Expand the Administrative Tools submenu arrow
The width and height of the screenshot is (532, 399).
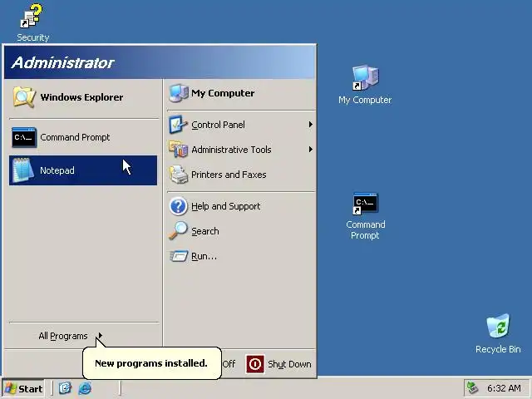(310, 150)
